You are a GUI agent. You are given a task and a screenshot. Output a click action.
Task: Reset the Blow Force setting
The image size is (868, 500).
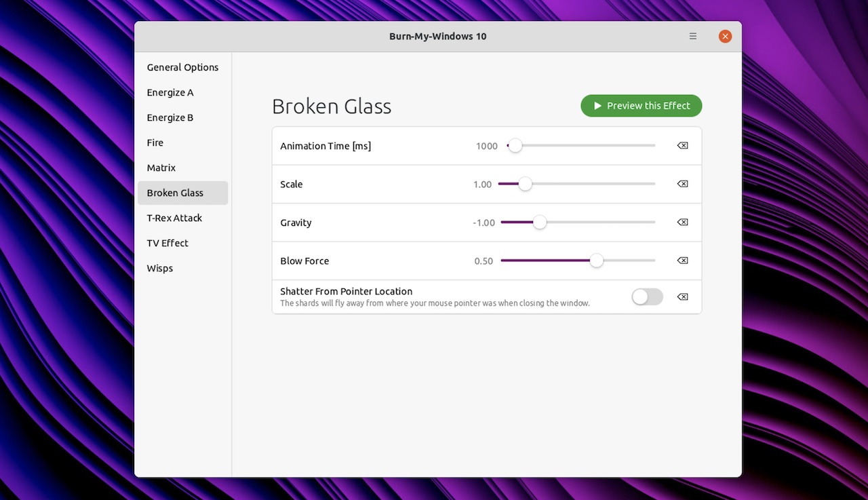coord(682,260)
